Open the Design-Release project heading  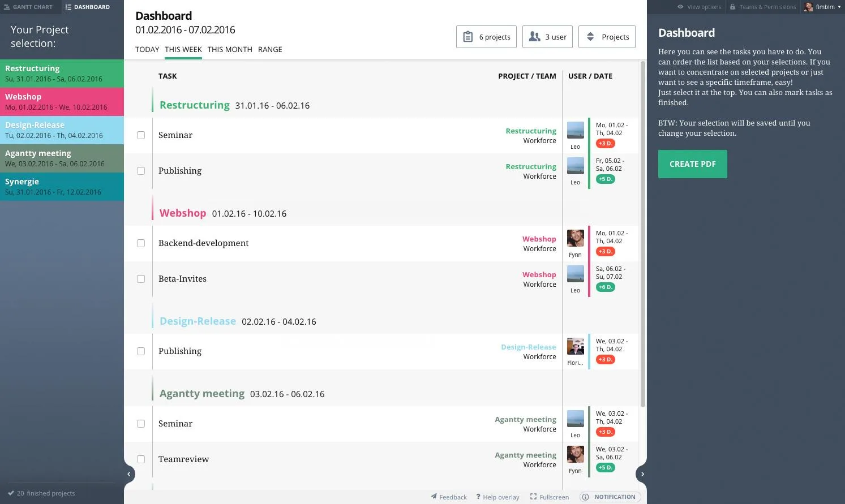198,321
